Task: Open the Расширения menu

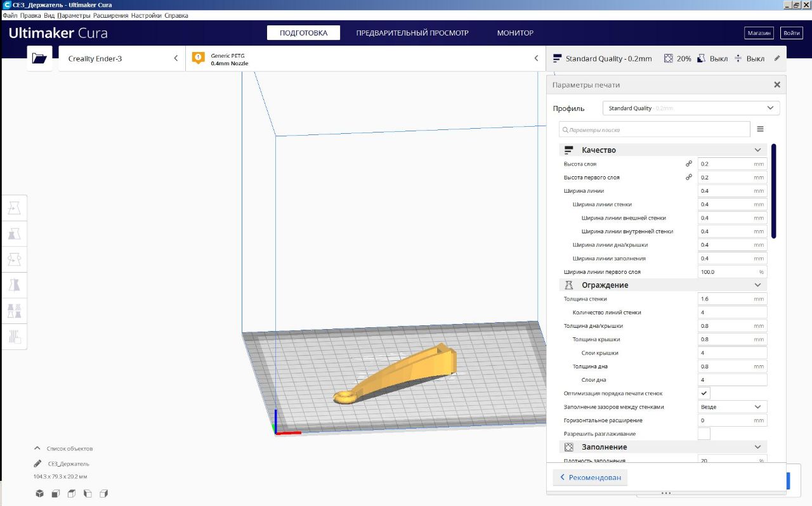Action: click(x=111, y=15)
